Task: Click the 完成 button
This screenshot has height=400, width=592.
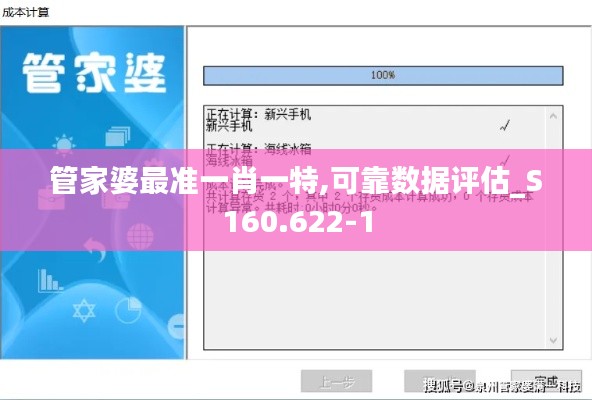Action: [546, 381]
